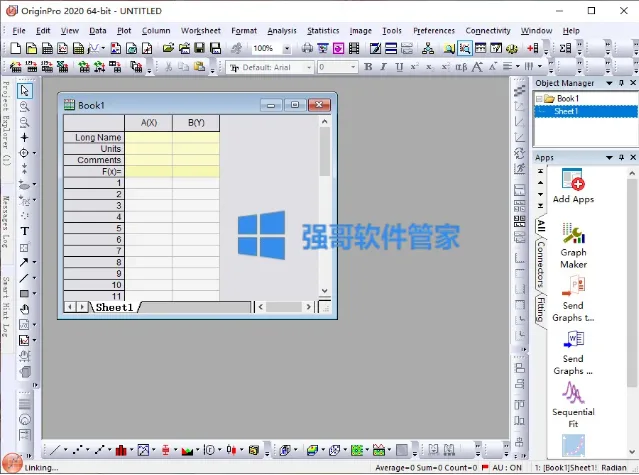Open the zoom level 100% dropdown

pos(286,48)
